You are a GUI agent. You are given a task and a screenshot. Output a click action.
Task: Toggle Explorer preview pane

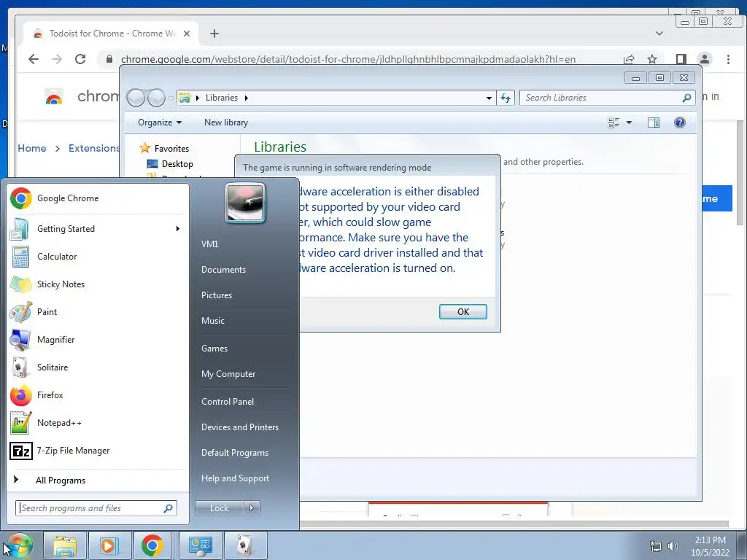[x=654, y=122]
